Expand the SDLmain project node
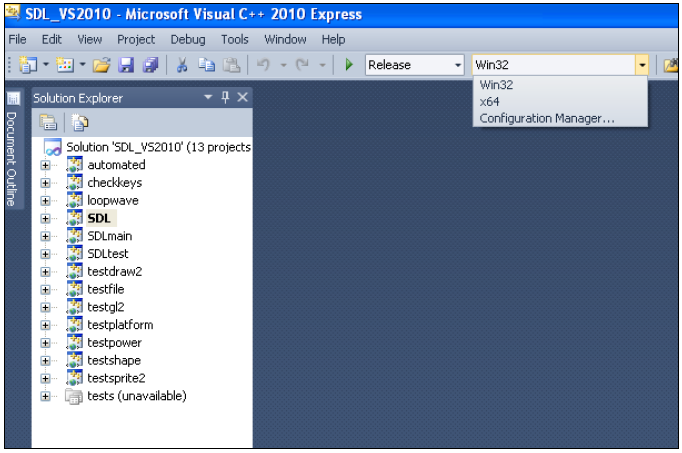The width and height of the screenshot is (682, 453). point(45,236)
